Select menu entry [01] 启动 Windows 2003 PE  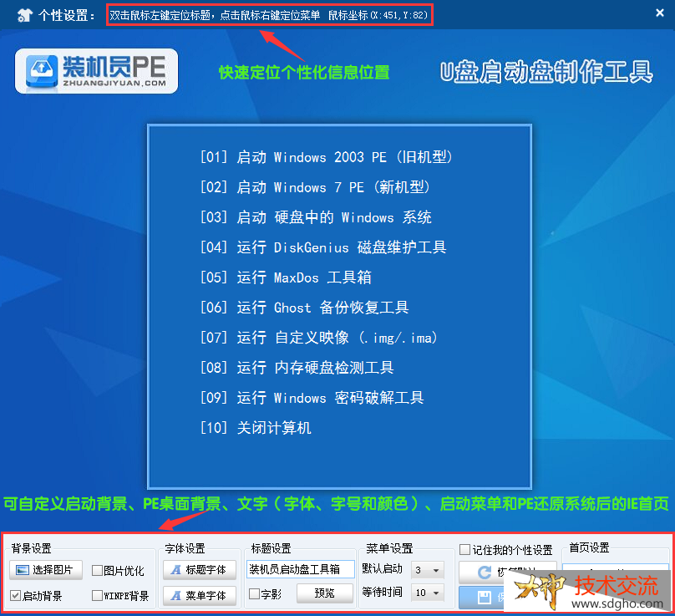tap(327, 157)
